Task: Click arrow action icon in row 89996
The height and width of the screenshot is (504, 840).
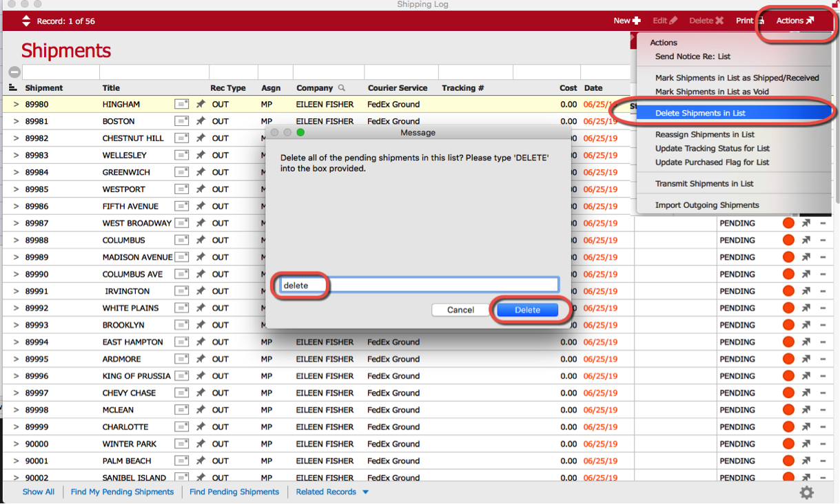Action: point(806,376)
